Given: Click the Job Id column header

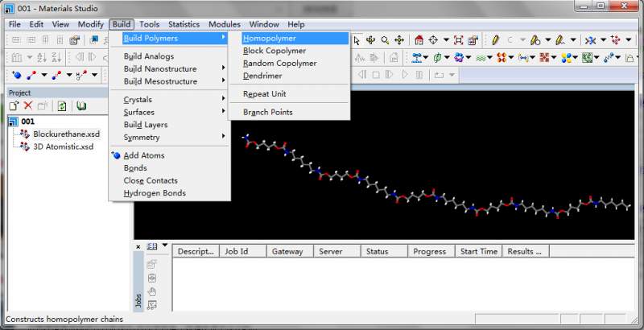Looking at the screenshot, I should click(243, 252).
